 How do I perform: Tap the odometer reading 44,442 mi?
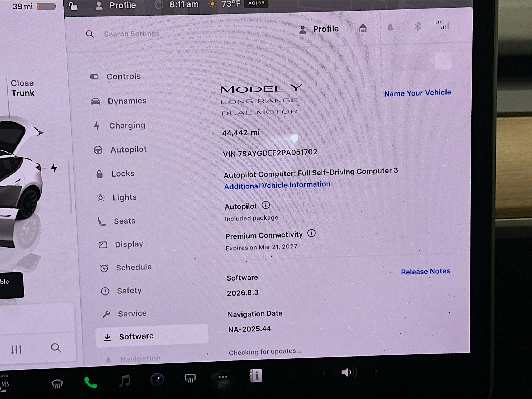click(x=241, y=132)
